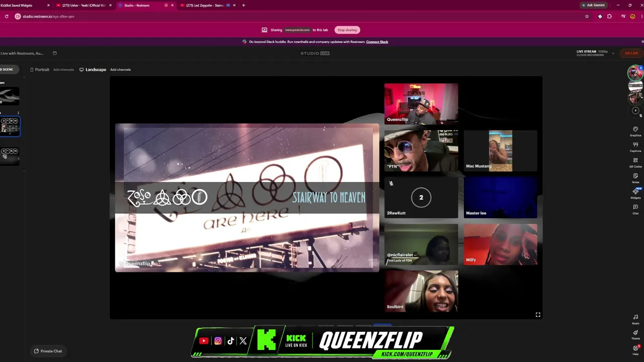Open the browser Extensions puzzle icon
This screenshot has width=644, height=362.
[609, 17]
